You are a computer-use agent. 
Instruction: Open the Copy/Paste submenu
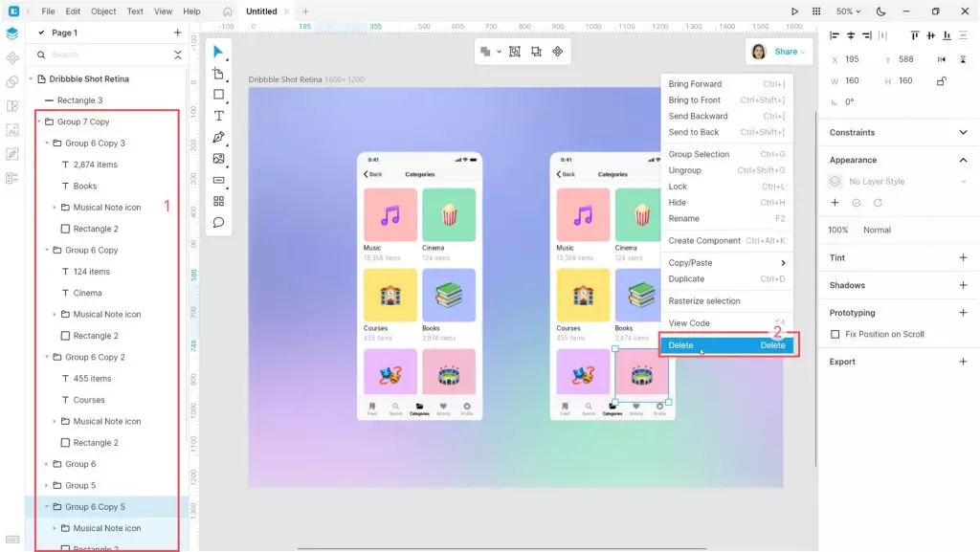pyautogui.click(x=726, y=263)
